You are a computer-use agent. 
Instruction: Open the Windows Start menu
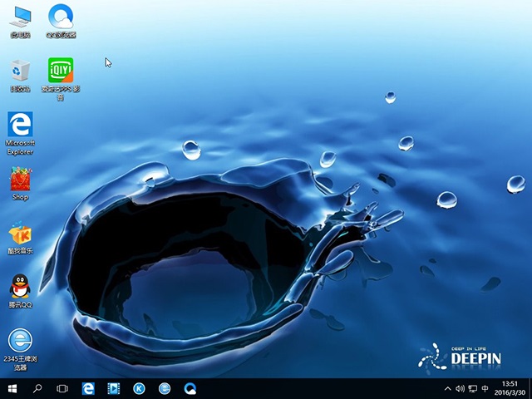click(12, 388)
